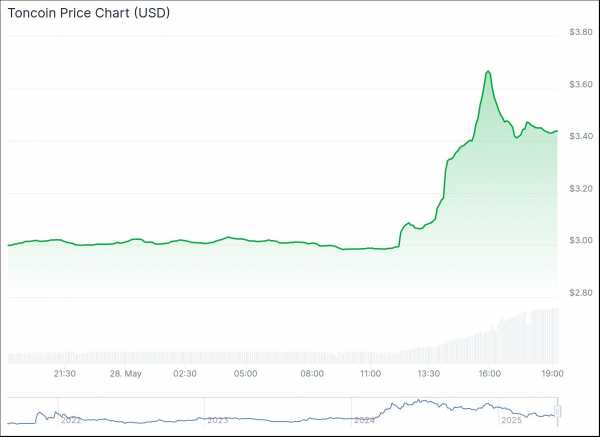Click the price peak near $3.65
This screenshot has height=437, width=600.
488,72
